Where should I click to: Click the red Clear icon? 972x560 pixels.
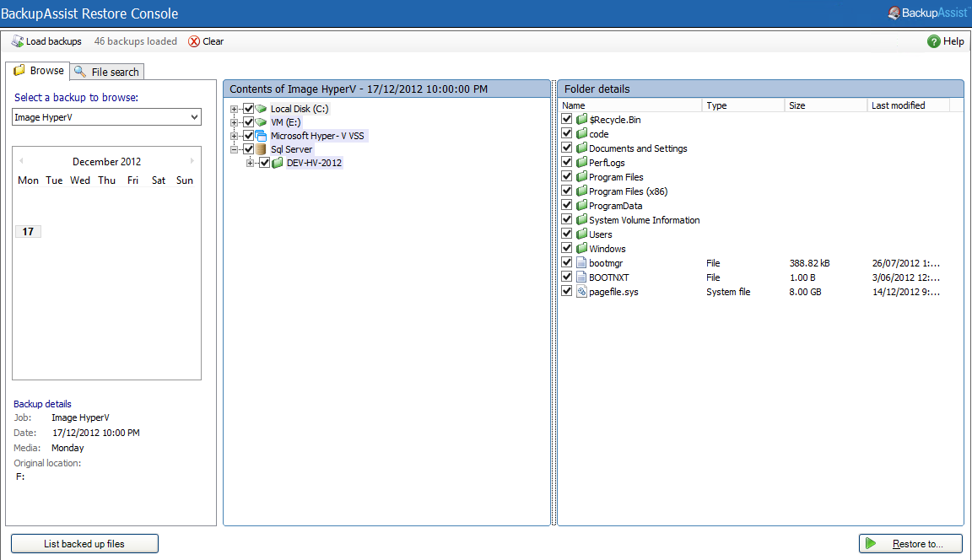(194, 41)
